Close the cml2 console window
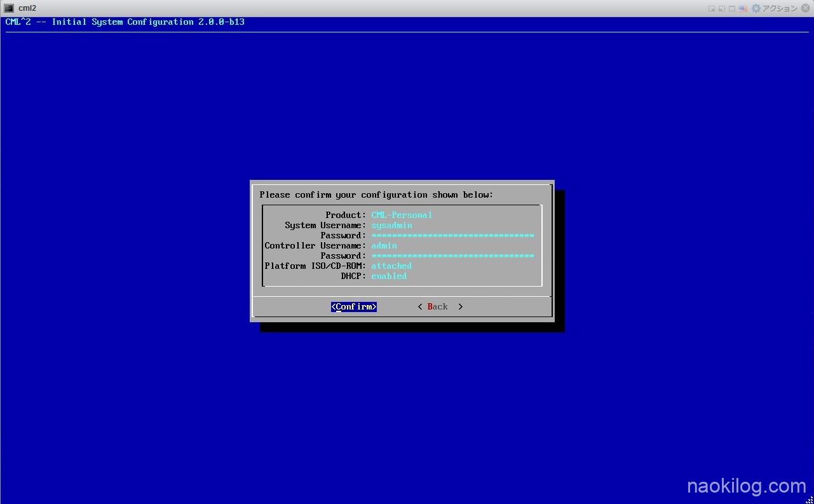 click(x=806, y=8)
